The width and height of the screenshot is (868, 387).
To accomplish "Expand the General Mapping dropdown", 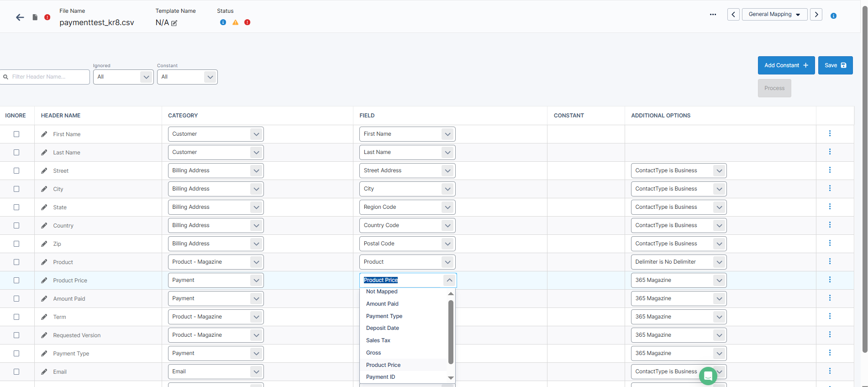I will [774, 15].
